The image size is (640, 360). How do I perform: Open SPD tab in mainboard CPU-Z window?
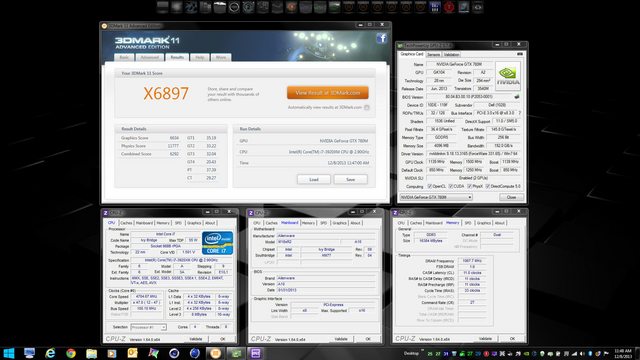324,223
